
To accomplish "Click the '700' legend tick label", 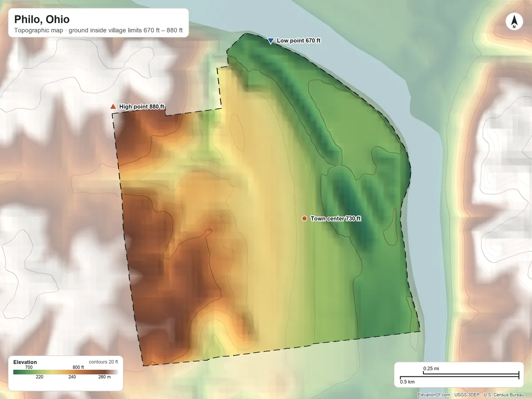I will click(29, 367).
